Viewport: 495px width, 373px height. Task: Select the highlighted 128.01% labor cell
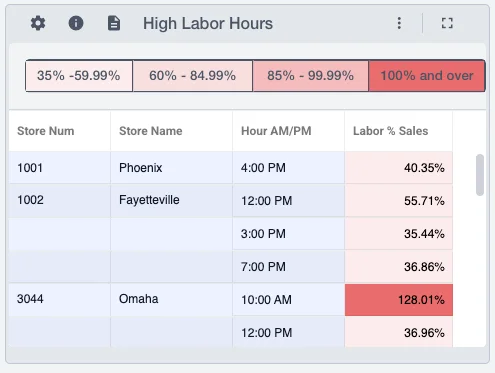[x=399, y=300]
